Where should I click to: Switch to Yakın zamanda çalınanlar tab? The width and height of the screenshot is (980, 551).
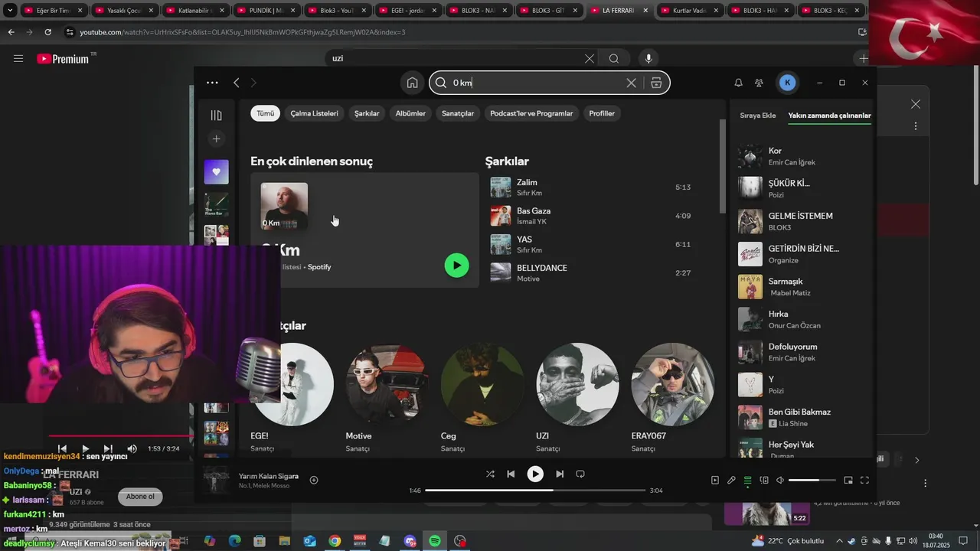[829, 116]
